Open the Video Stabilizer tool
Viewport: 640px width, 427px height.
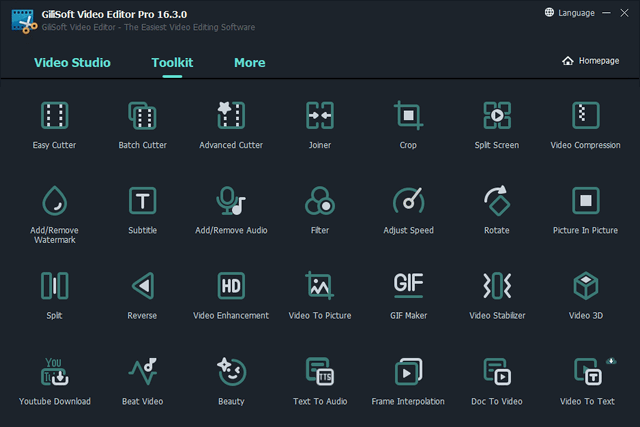point(496,286)
